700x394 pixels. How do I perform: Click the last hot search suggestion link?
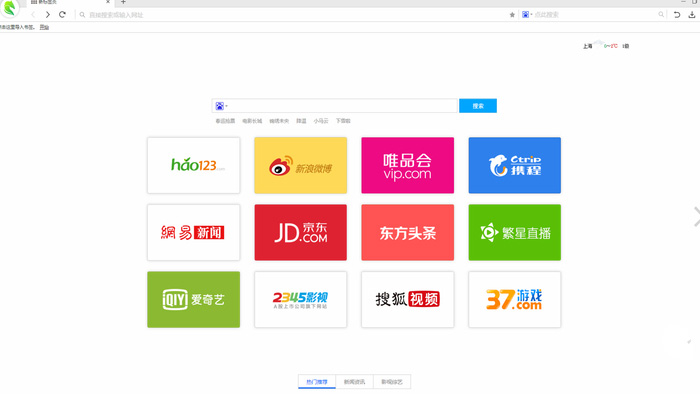pyautogui.click(x=343, y=121)
